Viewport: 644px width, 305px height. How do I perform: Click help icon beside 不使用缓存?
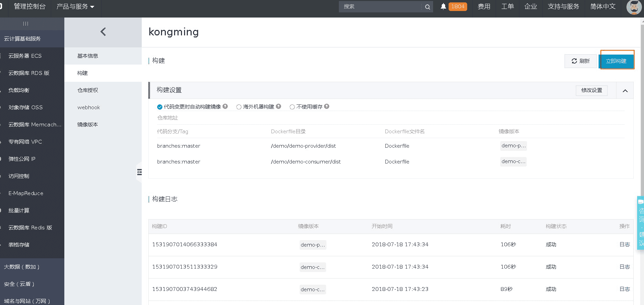pyautogui.click(x=327, y=106)
